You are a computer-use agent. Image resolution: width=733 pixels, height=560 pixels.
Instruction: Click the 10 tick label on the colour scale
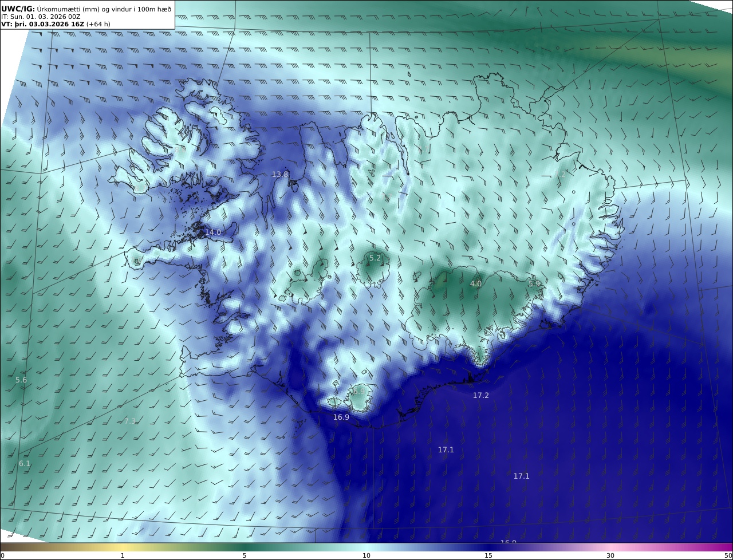366,555
